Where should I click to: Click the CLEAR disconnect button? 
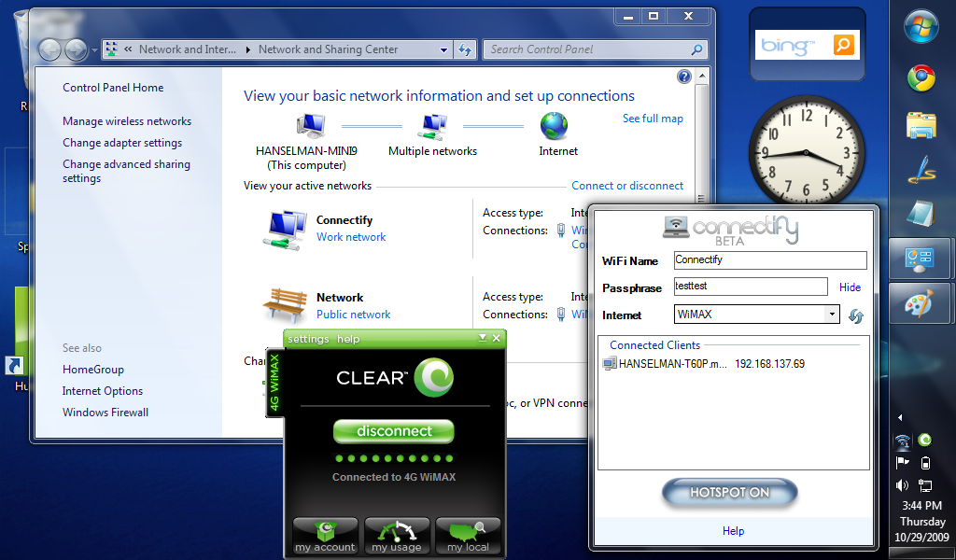coord(394,431)
